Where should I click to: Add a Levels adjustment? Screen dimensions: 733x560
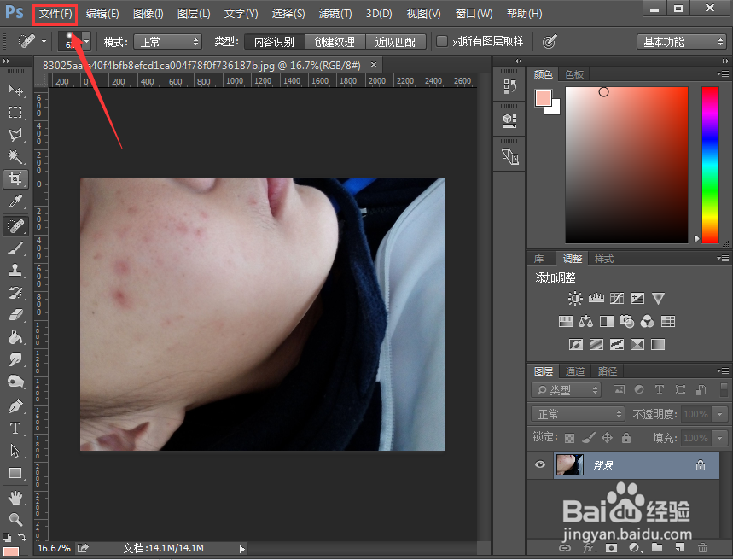tap(596, 298)
